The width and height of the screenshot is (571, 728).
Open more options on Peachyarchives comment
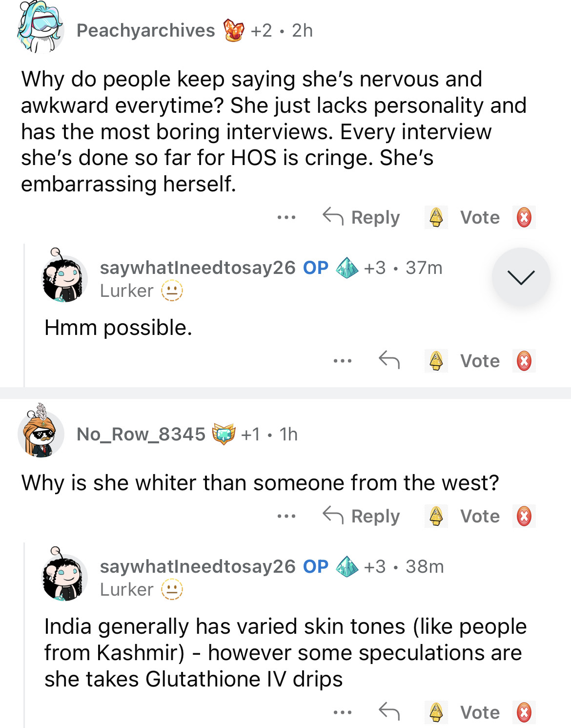click(286, 217)
